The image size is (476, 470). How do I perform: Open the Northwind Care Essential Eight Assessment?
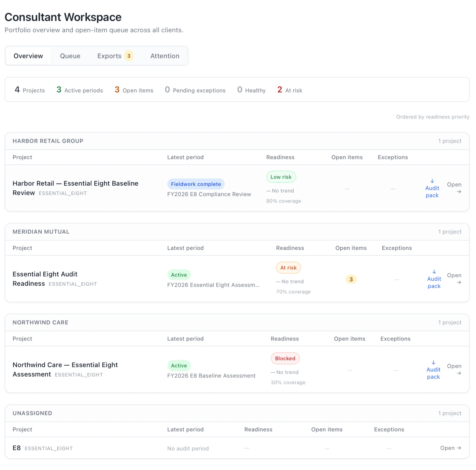coord(454,369)
